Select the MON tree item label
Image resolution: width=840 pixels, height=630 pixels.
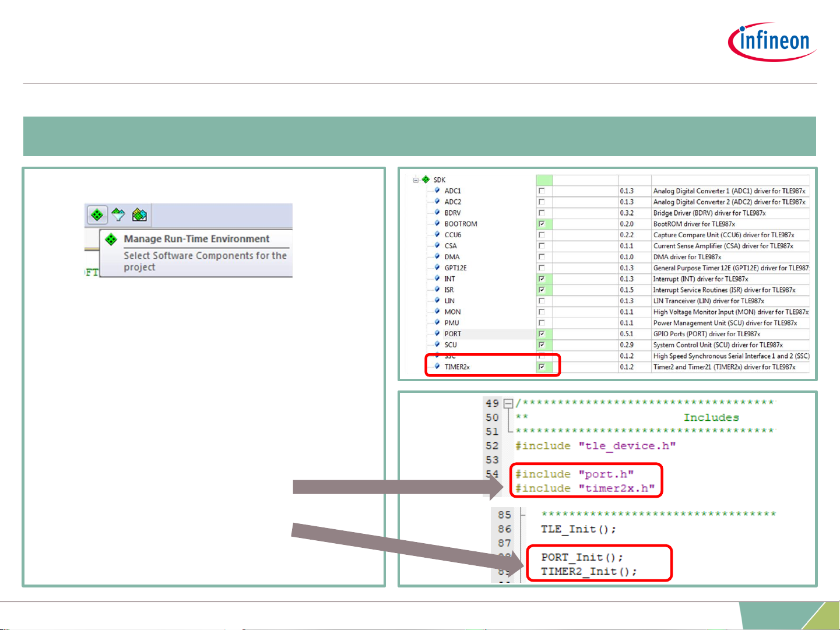453,312
